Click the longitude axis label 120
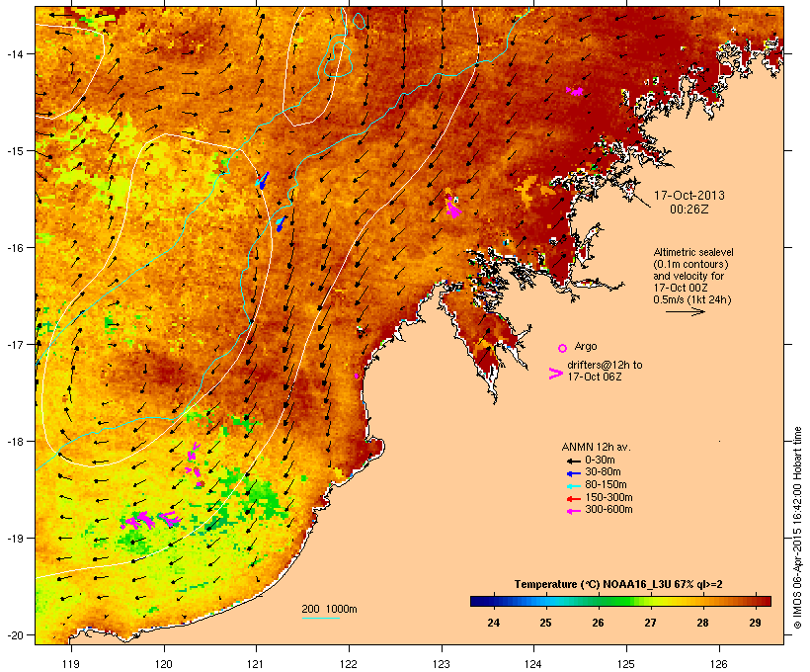 164,664
